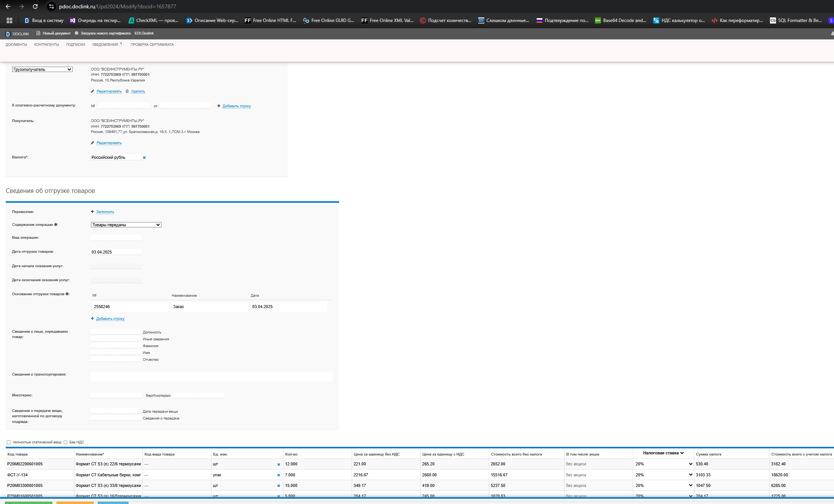
Task: Open the 'ДОКУМЕНТЫ' menu
Action: [x=16, y=45]
